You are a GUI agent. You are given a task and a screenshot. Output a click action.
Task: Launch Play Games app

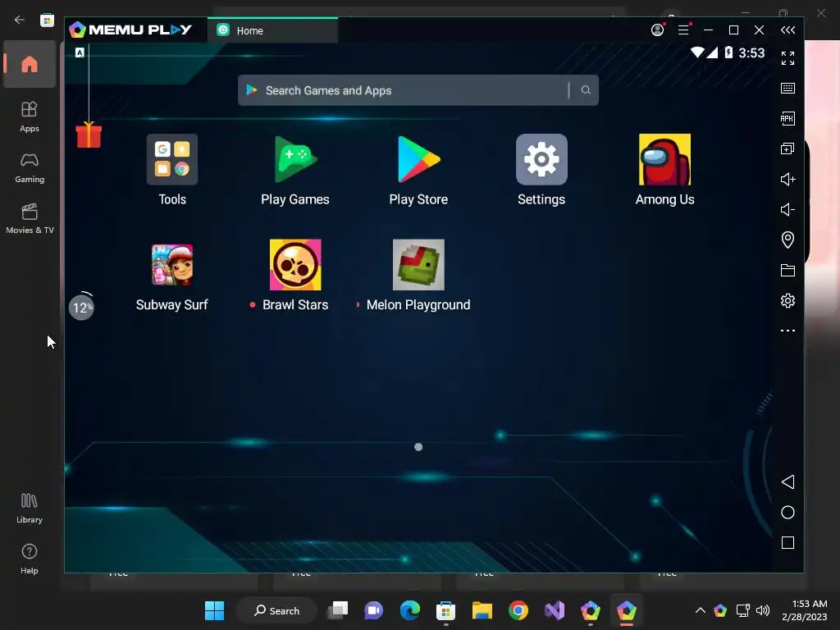tap(295, 160)
